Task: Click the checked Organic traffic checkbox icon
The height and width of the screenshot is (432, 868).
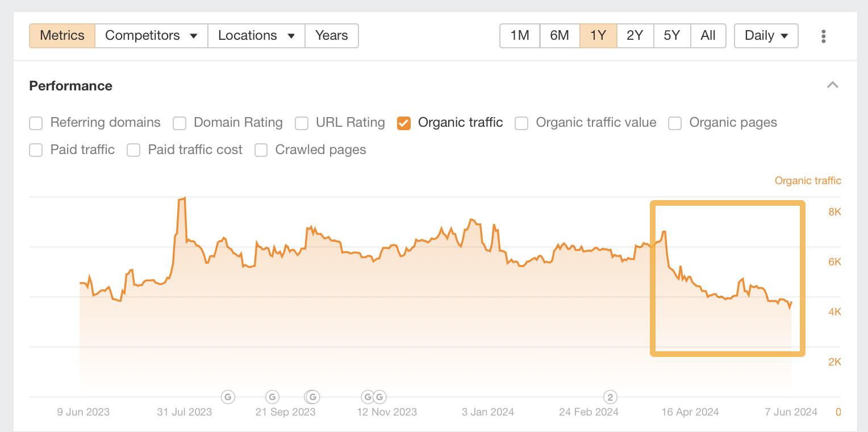Action: tap(403, 123)
